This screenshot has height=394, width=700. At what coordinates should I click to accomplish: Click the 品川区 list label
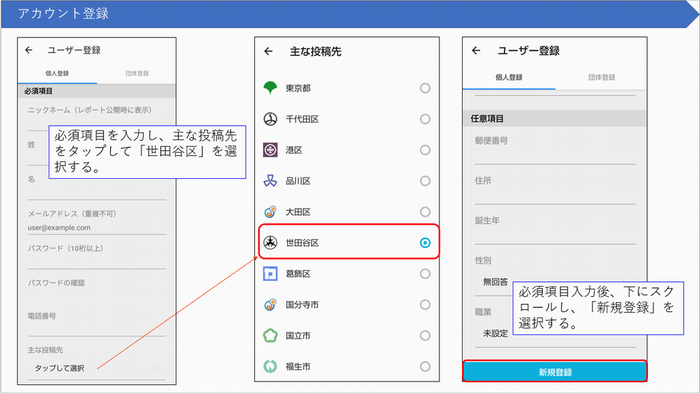[298, 181]
